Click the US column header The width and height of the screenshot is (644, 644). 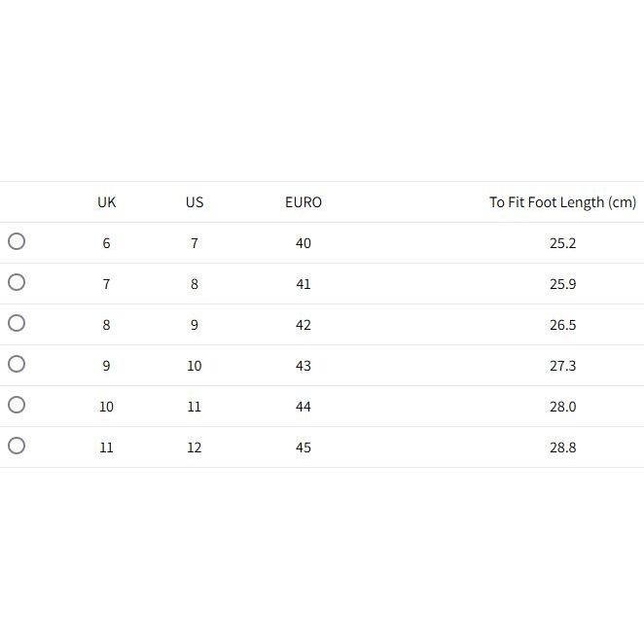[195, 202]
